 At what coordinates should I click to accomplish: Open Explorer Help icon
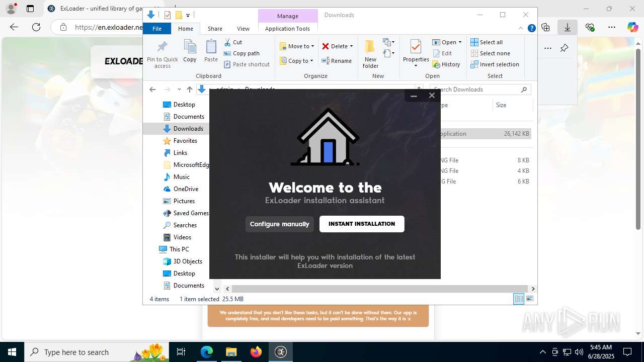pos(531,29)
